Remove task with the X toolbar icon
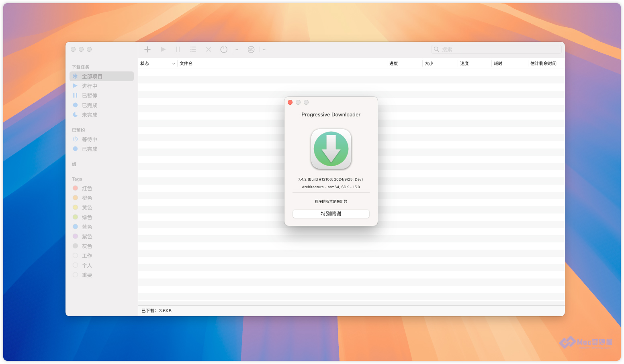 coord(209,49)
